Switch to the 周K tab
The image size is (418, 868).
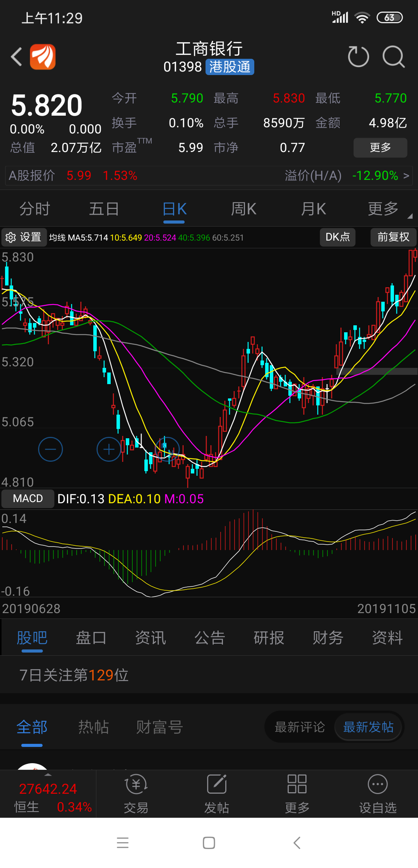click(243, 209)
